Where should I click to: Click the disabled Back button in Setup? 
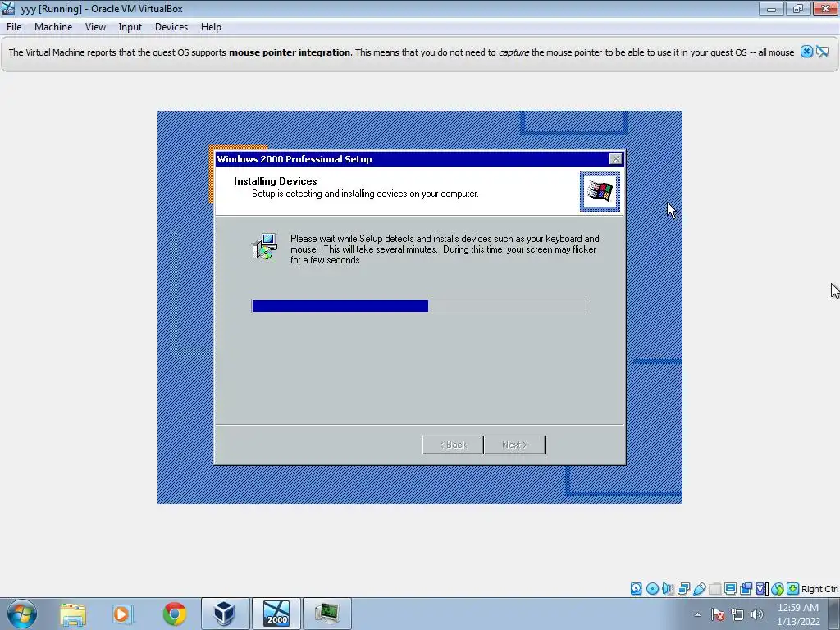[453, 445]
